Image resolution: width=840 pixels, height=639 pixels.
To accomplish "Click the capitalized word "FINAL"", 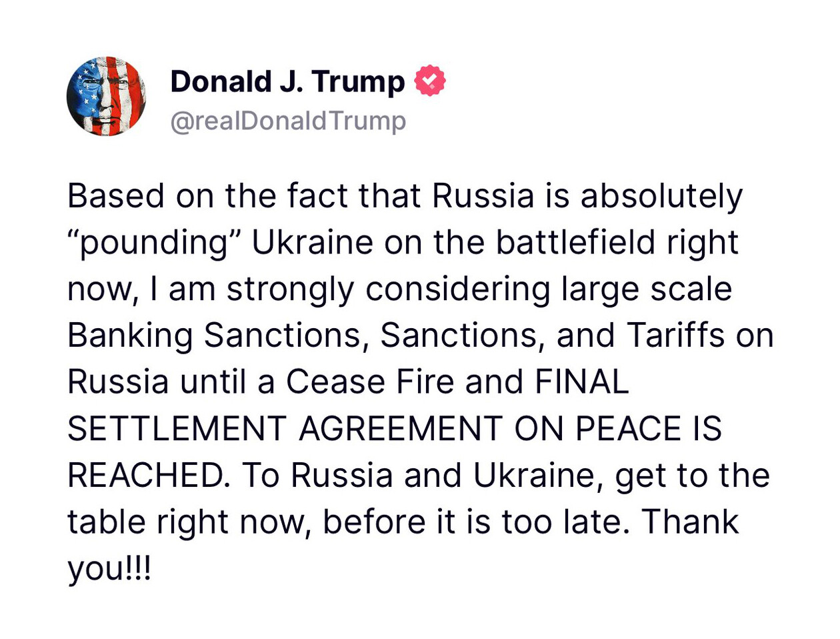I will coord(581,382).
